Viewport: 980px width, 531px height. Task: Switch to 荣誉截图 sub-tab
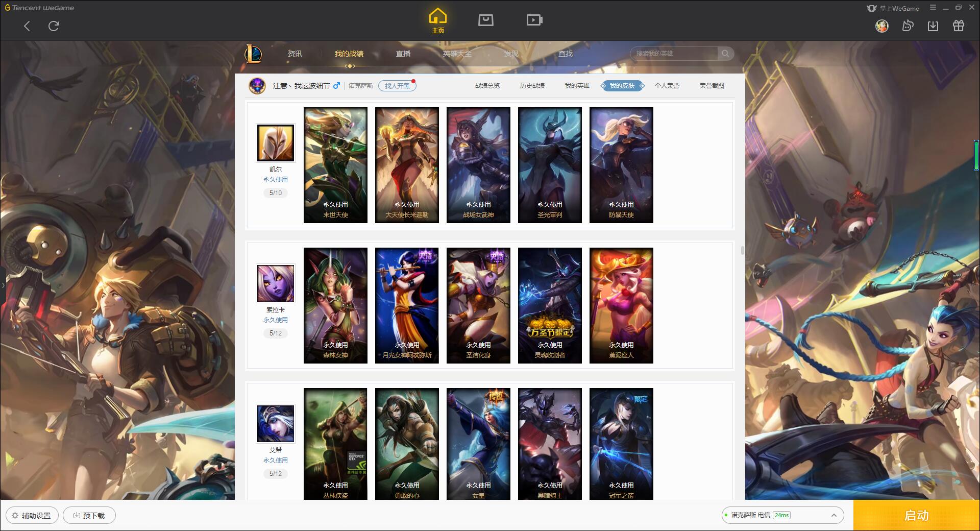click(712, 86)
